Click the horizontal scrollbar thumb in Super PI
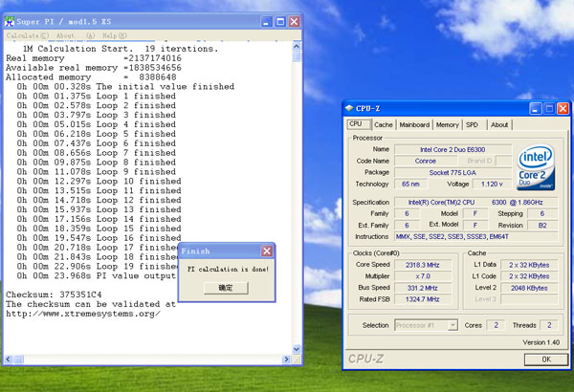Viewport: 574px width, 392px height. click(x=18, y=359)
